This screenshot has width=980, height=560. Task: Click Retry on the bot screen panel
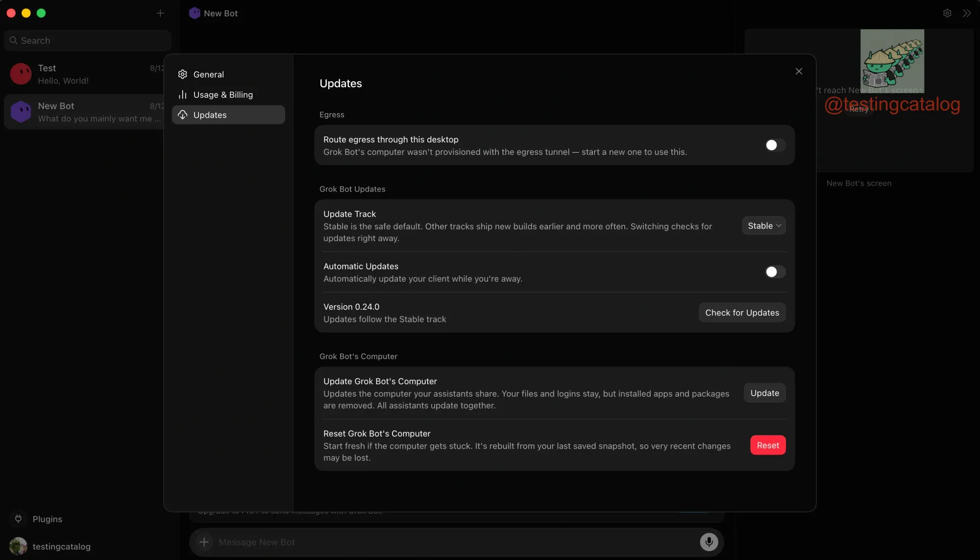[858, 109]
